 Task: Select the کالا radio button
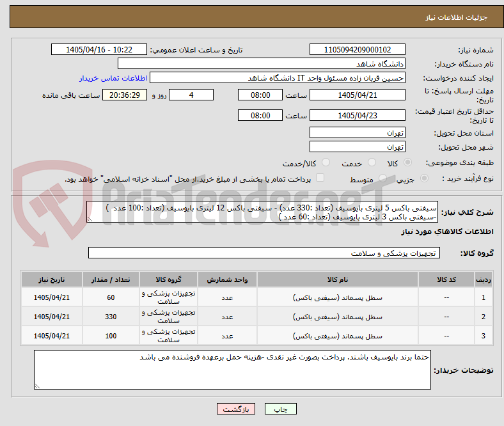click(407, 162)
